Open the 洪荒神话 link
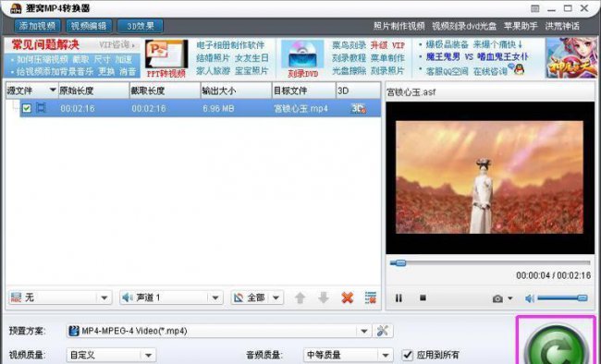This screenshot has width=601, height=364. [x=562, y=27]
